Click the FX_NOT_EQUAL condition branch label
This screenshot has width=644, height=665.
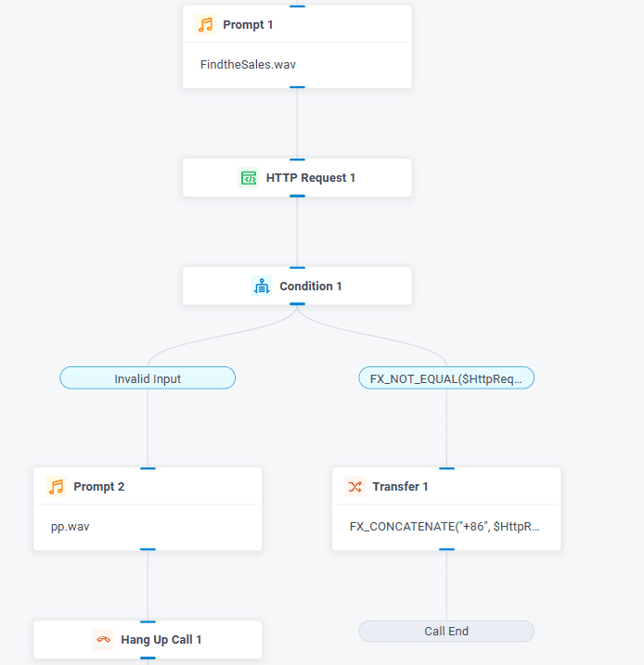pos(446,377)
